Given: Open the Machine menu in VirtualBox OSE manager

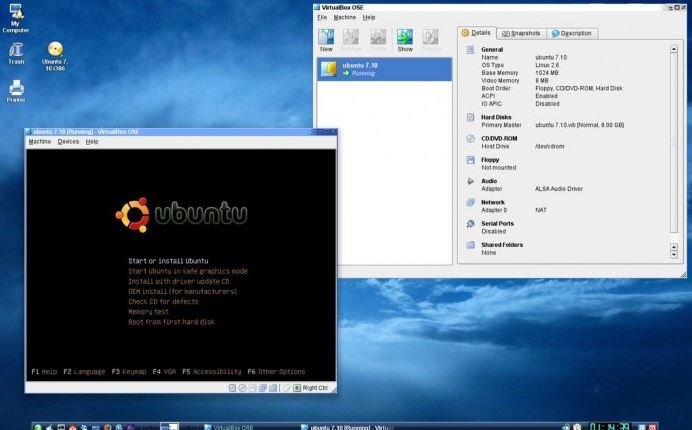Looking at the screenshot, I should click(x=345, y=17).
